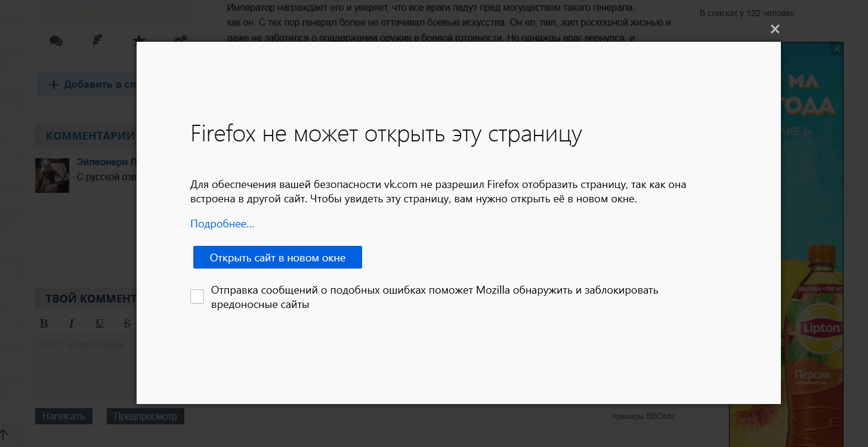Click the 'Предпросмотр' preview button

pyautogui.click(x=146, y=417)
